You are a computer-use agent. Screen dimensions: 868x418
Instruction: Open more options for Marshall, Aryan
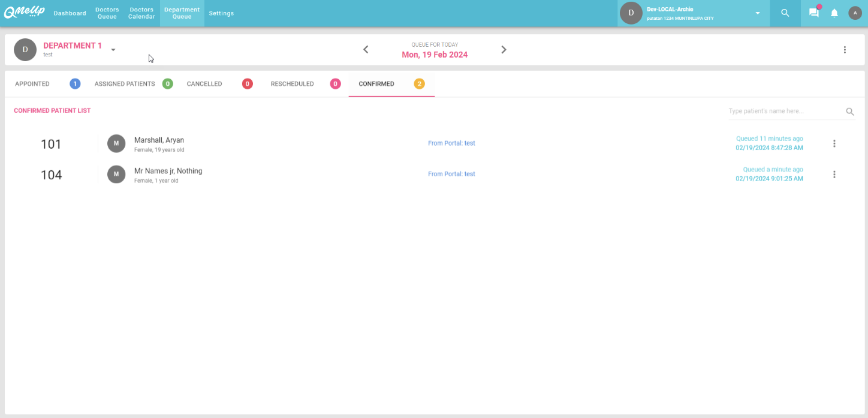(834, 143)
